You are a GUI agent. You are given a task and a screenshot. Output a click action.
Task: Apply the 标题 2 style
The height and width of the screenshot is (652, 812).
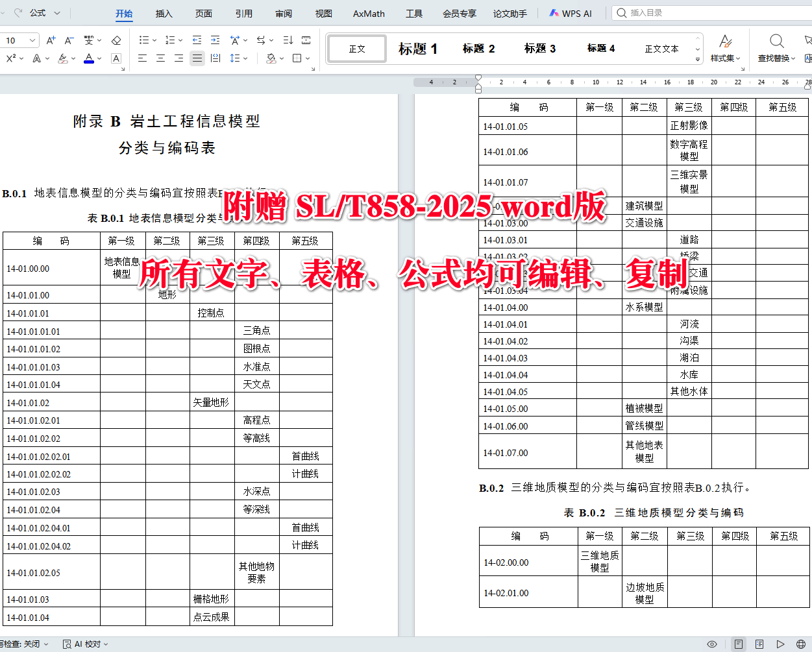(479, 49)
